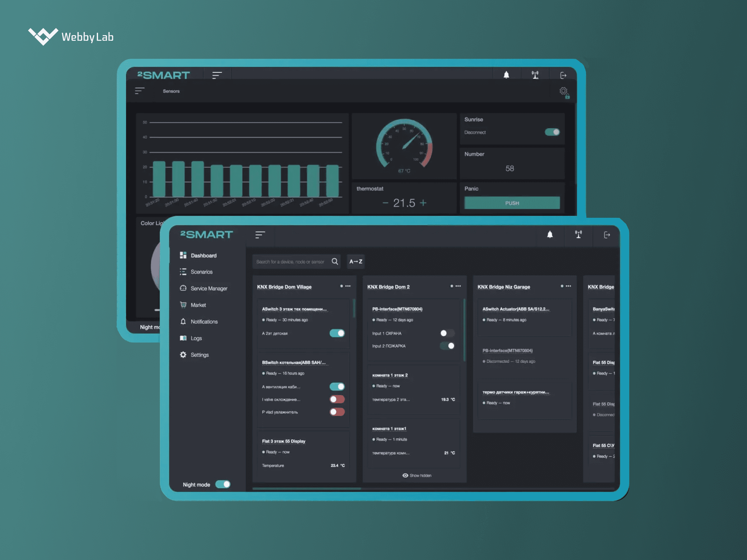Open the Scenarios section
This screenshot has height=560, width=747.
point(202,271)
